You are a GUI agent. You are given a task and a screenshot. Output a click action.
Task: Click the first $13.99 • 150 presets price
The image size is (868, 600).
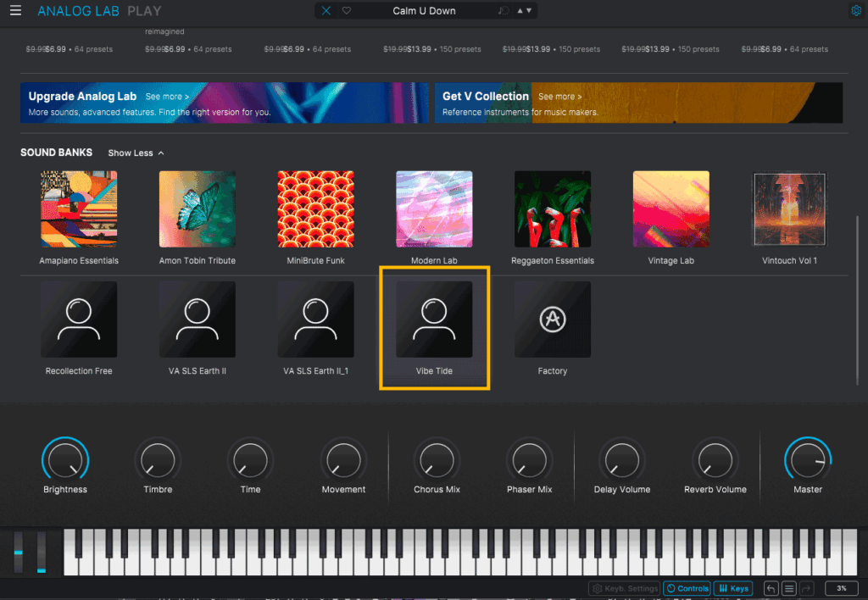tap(431, 49)
